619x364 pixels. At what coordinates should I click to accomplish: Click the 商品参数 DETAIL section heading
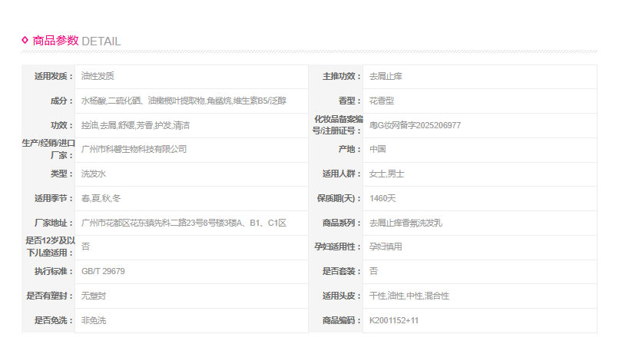(75, 41)
